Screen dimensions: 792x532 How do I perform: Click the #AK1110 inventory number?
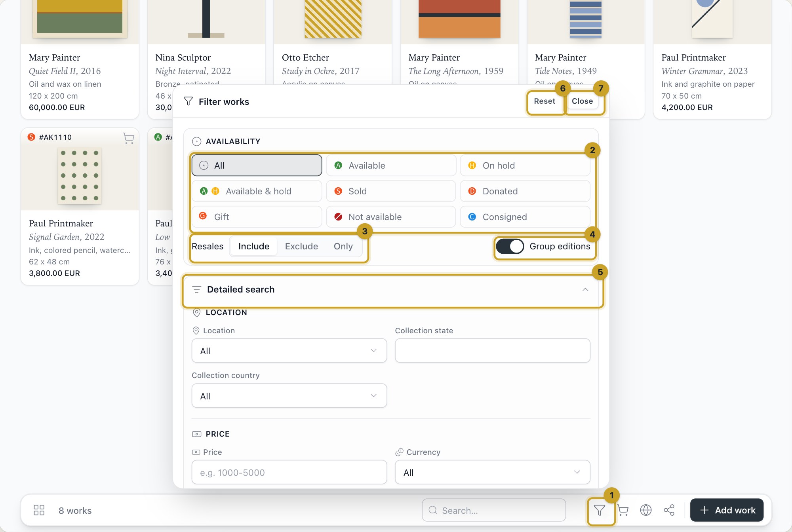(55, 137)
